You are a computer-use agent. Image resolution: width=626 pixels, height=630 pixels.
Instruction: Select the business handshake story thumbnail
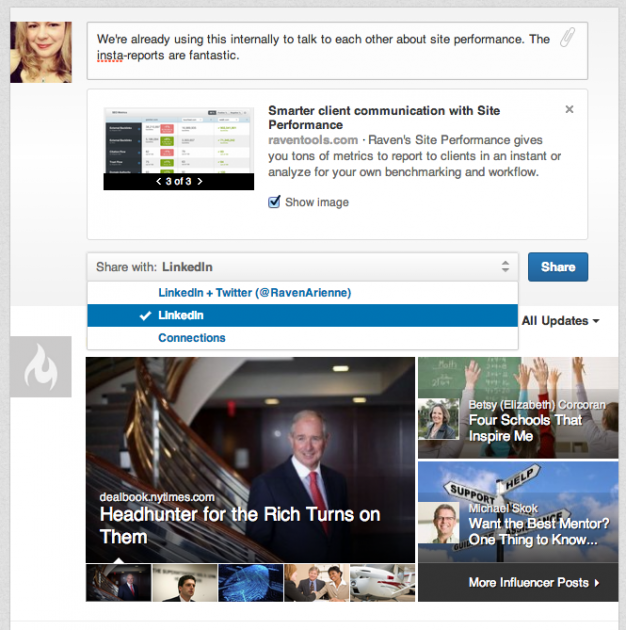click(x=317, y=583)
